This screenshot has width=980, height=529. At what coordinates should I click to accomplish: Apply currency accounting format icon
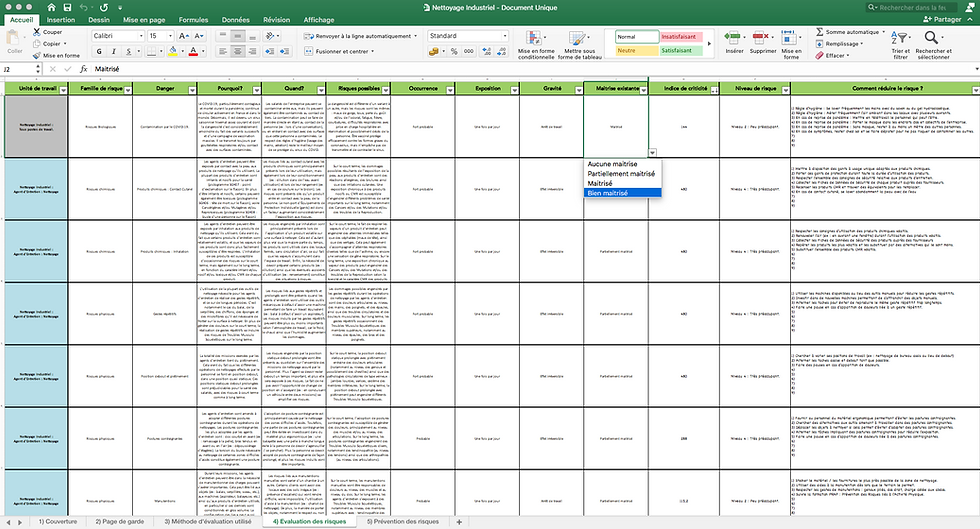click(x=433, y=52)
